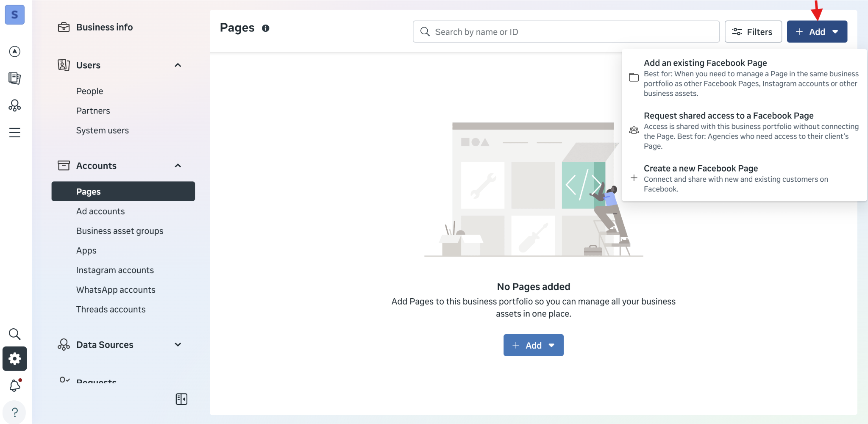Go to Ad accounts
This screenshot has width=868, height=424.
[100, 211]
